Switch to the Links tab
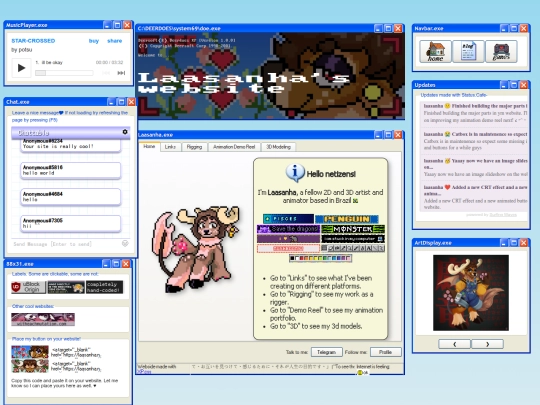This screenshot has width=540, height=405. pos(170,147)
